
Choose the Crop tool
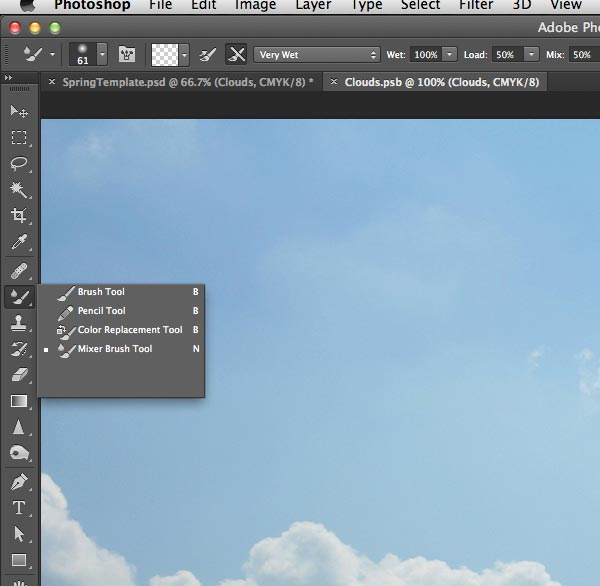coord(18,215)
